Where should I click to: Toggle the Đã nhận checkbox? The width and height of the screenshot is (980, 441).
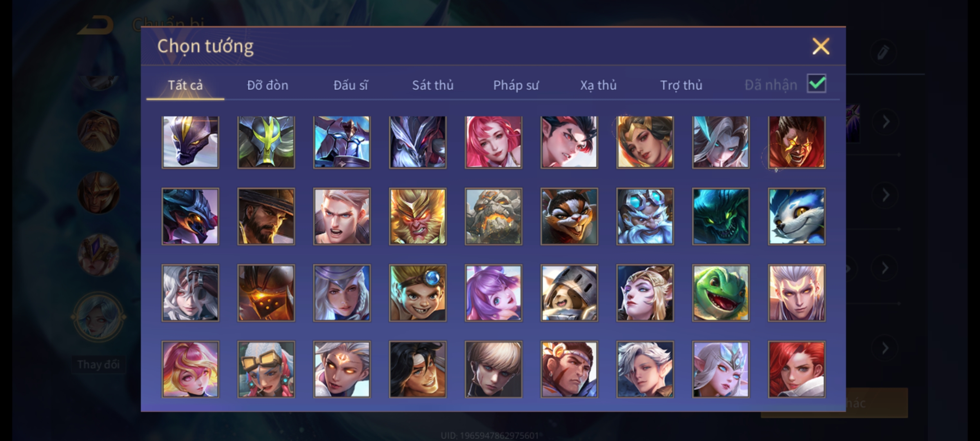pos(817,84)
